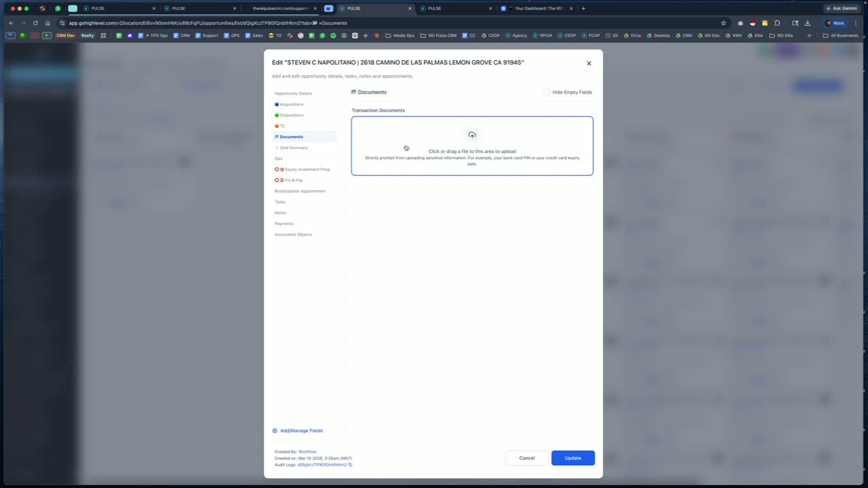Copy the audit log ID icon
868x488 pixels.
(350, 465)
